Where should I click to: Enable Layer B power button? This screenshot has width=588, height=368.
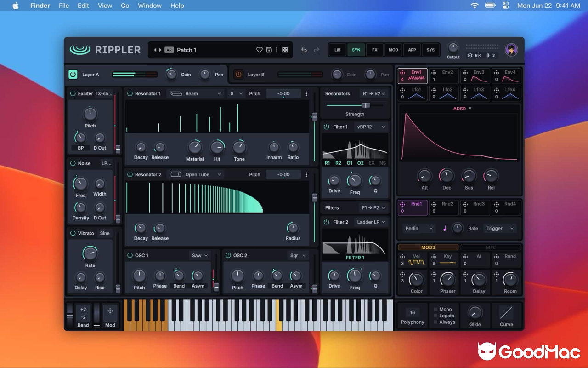pyautogui.click(x=238, y=74)
